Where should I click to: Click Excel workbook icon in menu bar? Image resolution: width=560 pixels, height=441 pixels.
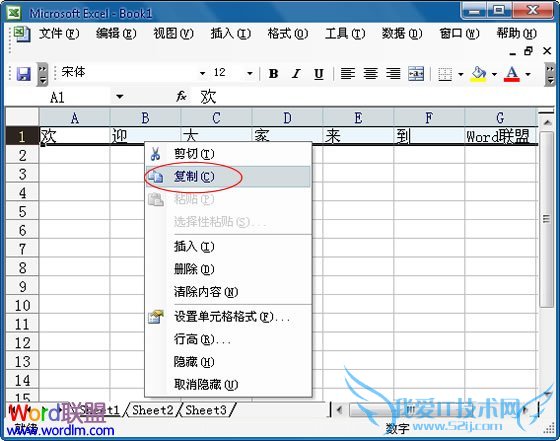22,34
